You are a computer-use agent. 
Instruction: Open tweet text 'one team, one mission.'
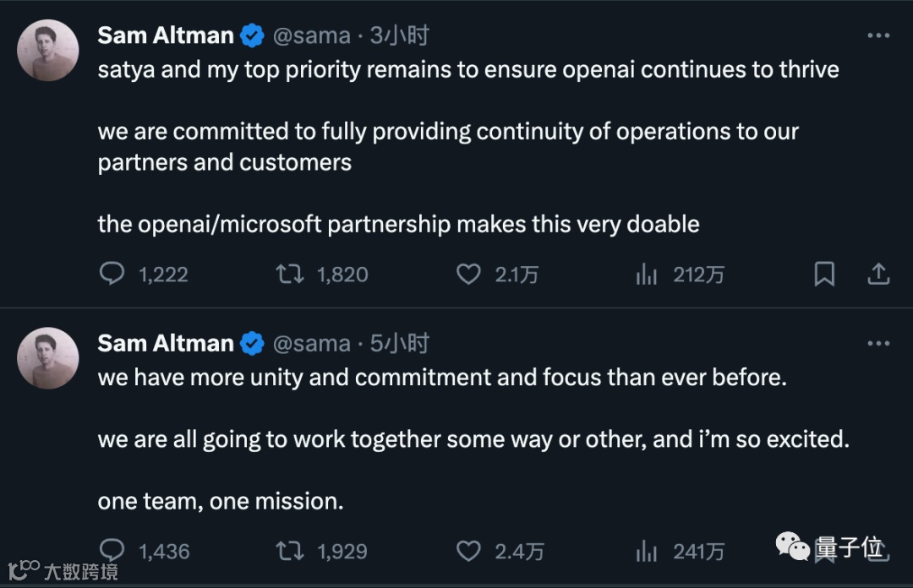221,500
